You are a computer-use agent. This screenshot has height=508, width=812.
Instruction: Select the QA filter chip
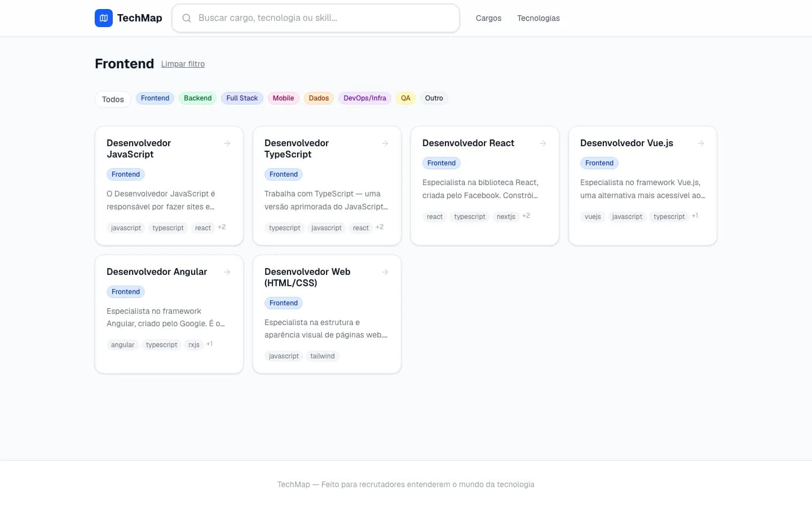pos(405,98)
